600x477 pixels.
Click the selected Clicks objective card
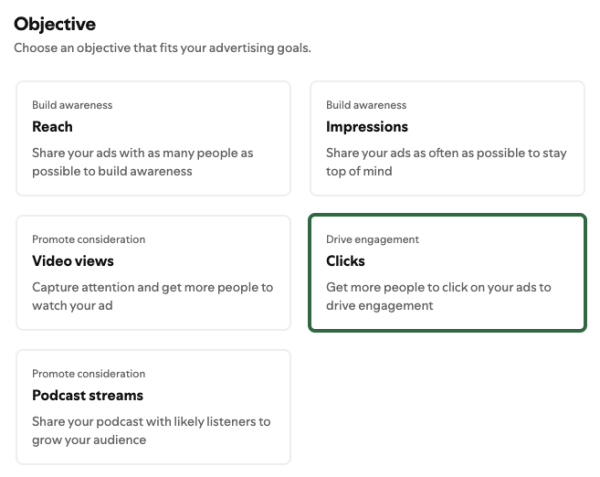447,272
